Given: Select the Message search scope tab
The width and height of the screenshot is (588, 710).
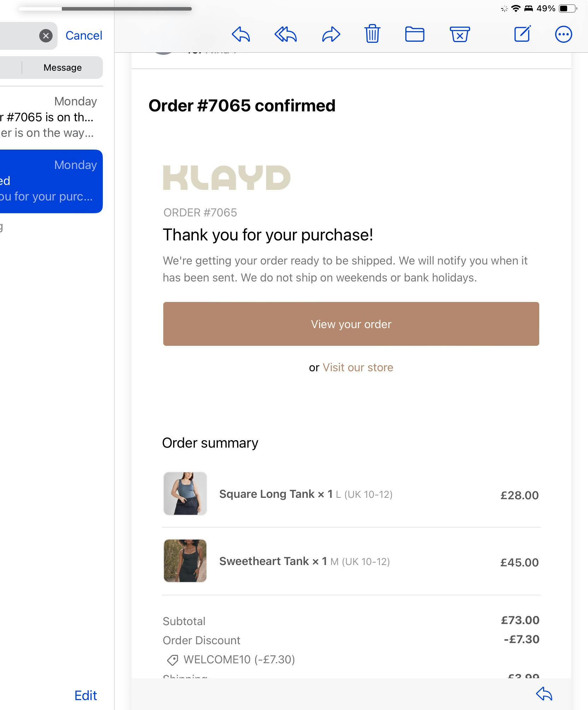Looking at the screenshot, I should click(63, 68).
